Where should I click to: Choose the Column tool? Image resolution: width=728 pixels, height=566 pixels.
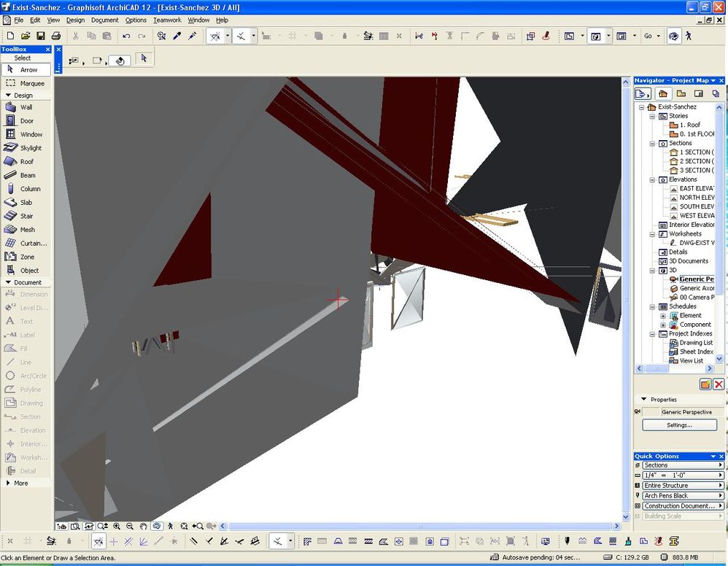(26, 188)
